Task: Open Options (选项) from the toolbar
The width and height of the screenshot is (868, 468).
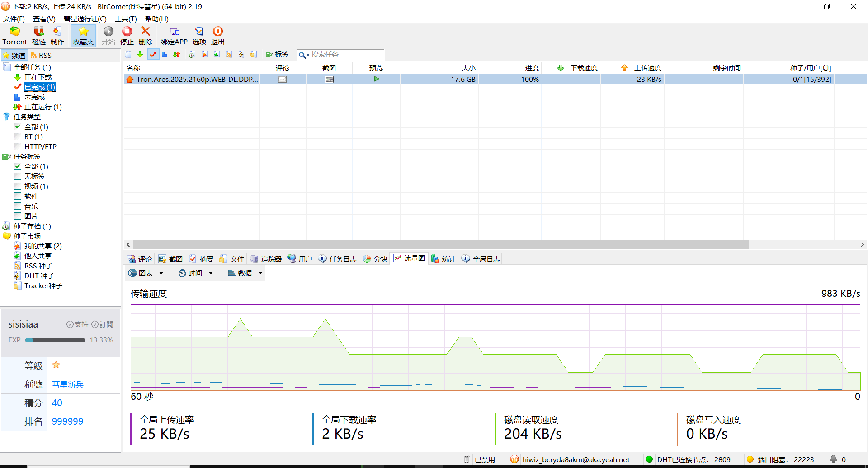Action: point(199,32)
